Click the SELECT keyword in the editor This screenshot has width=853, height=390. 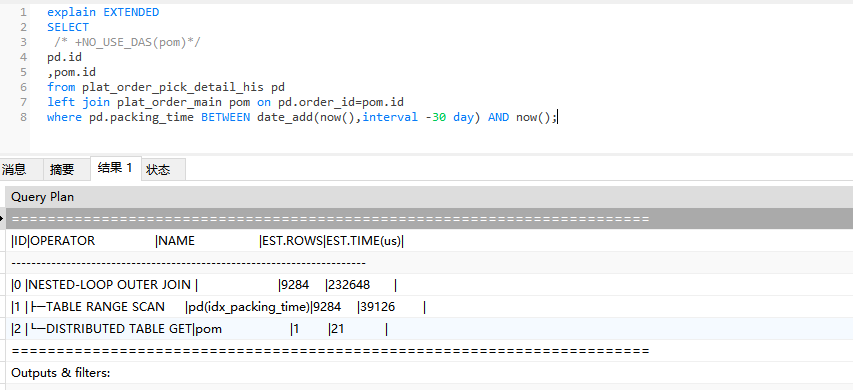click(x=68, y=27)
